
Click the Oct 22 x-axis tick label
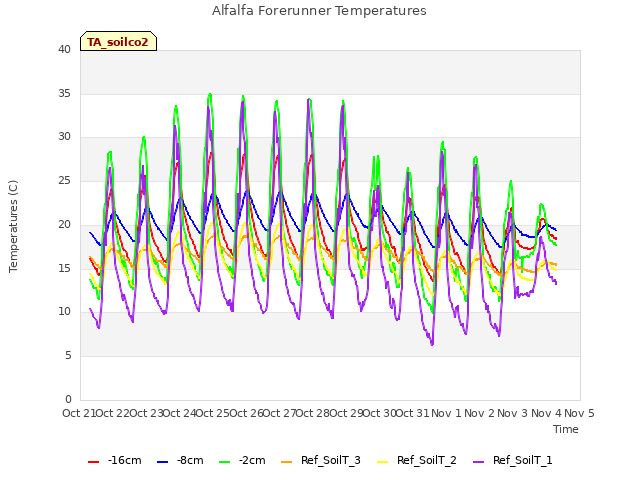click(112, 413)
